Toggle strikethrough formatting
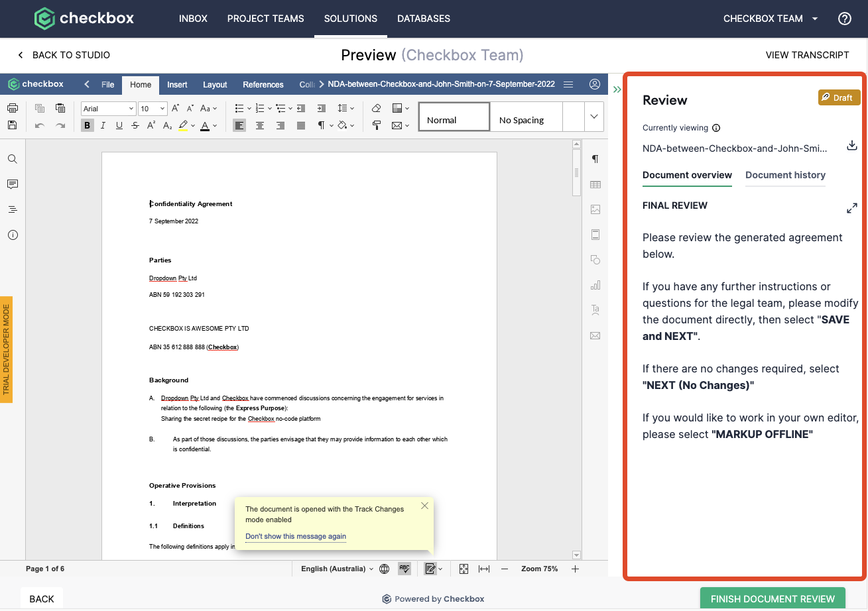 click(135, 125)
